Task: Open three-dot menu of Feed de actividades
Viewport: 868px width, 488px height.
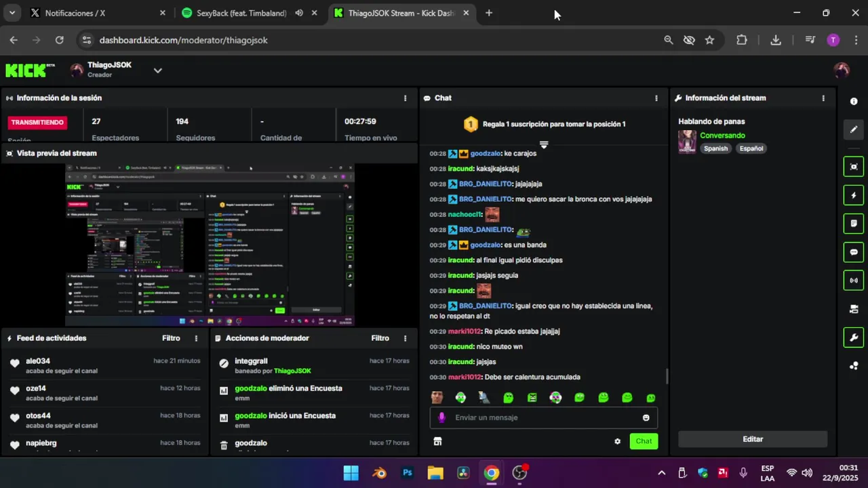Action: (x=196, y=338)
